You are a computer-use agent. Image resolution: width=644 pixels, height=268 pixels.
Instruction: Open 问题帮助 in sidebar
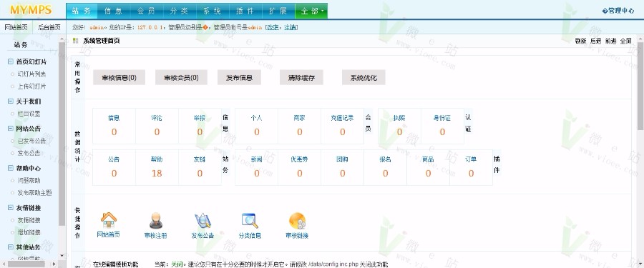pyautogui.click(x=29, y=181)
